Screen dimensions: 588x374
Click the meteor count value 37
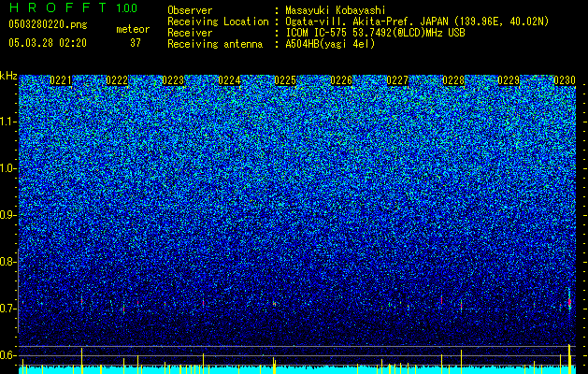[136, 43]
